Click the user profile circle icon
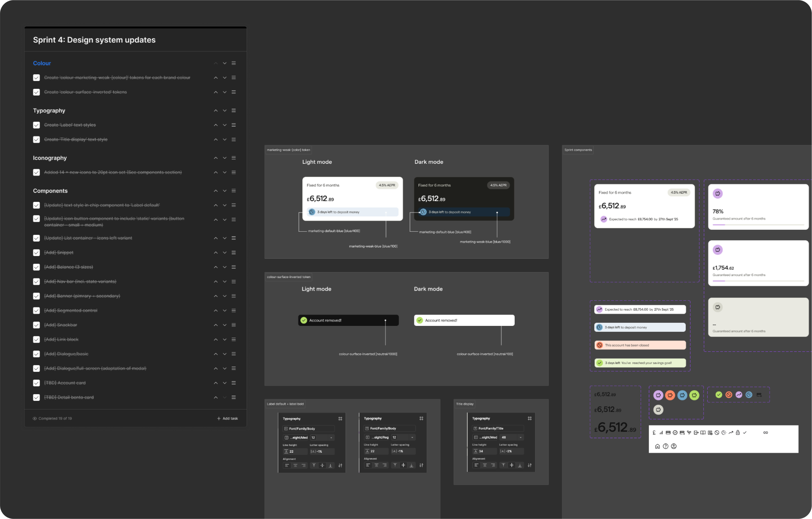 (x=674, y=447)
